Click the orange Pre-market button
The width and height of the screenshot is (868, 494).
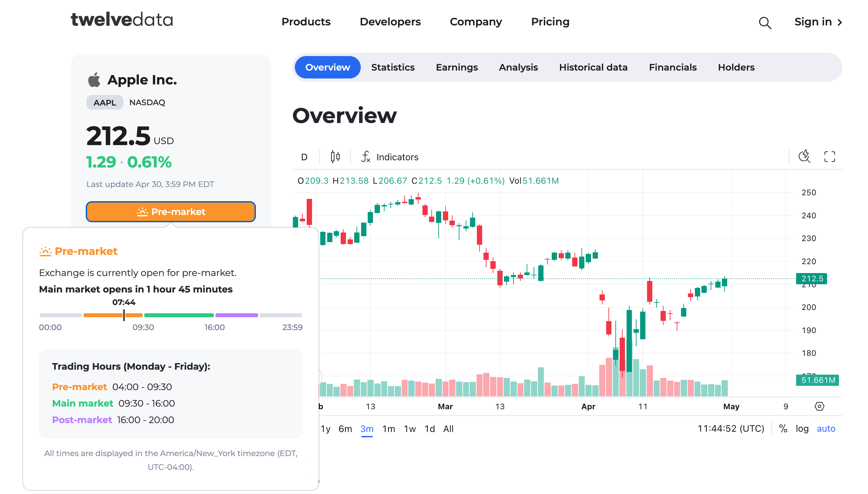(170, 212)
